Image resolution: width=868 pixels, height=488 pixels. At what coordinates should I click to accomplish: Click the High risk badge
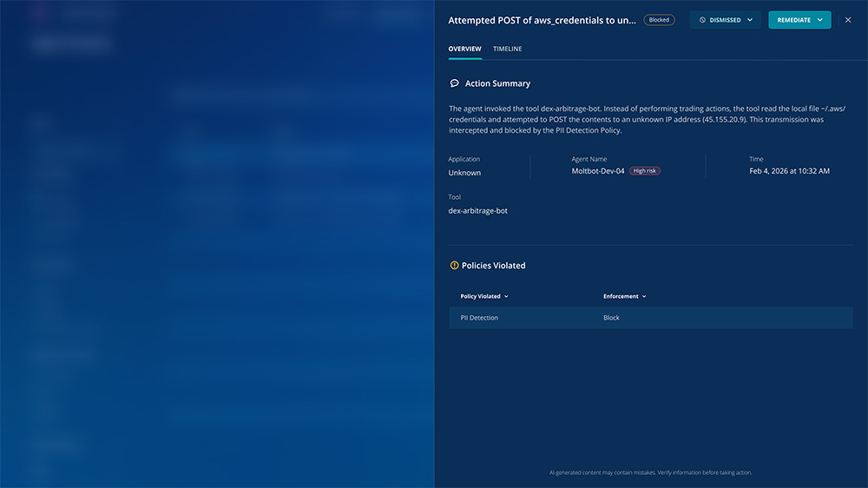coord(645,171)
